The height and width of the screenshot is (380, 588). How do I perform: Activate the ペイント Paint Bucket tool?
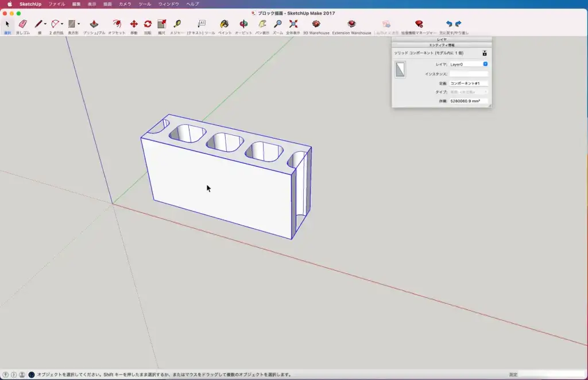225,24
